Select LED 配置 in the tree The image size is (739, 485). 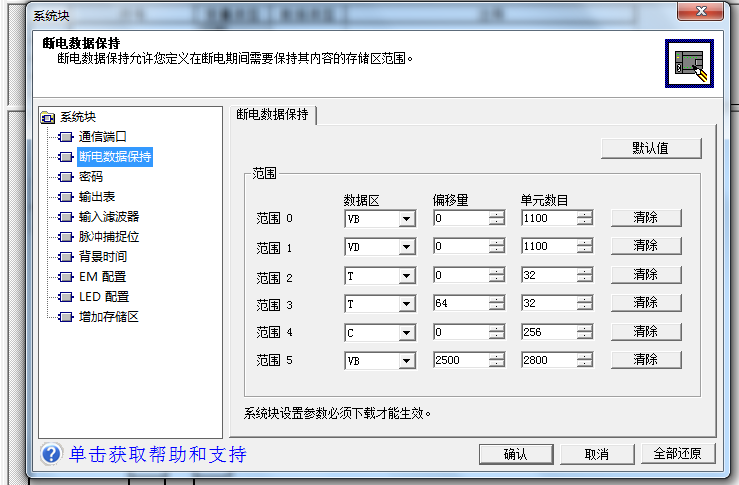coord(103,297)
